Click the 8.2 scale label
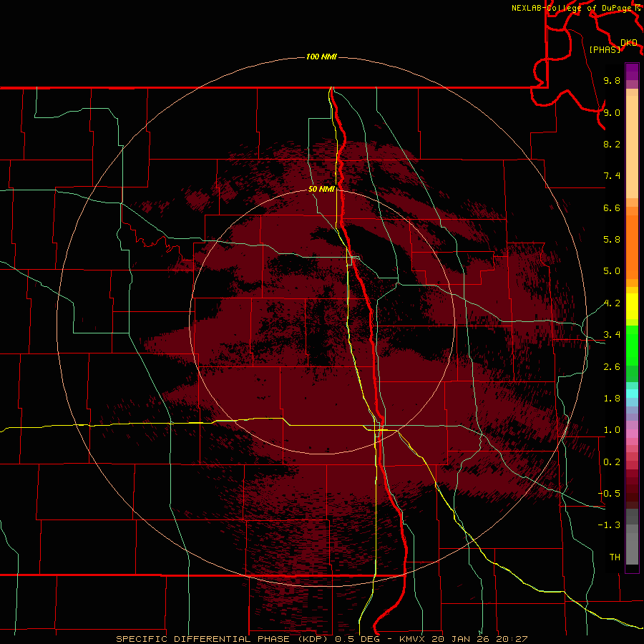Viewport: 644px width, 644px height. click(x=612, y=144)
